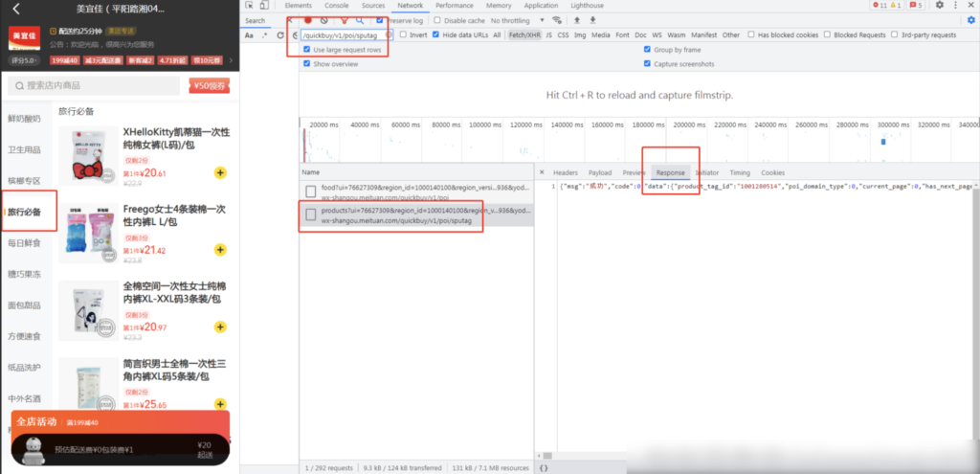Pretty-print response with curly braces button
This screenshot has height=474, width=980.
tap(544, 467)
